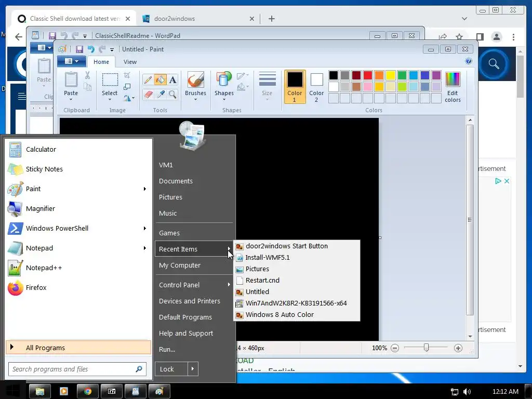Click Run... in Start menu
532x399 pixels.
pyautogui.click(x=194, y=349)
